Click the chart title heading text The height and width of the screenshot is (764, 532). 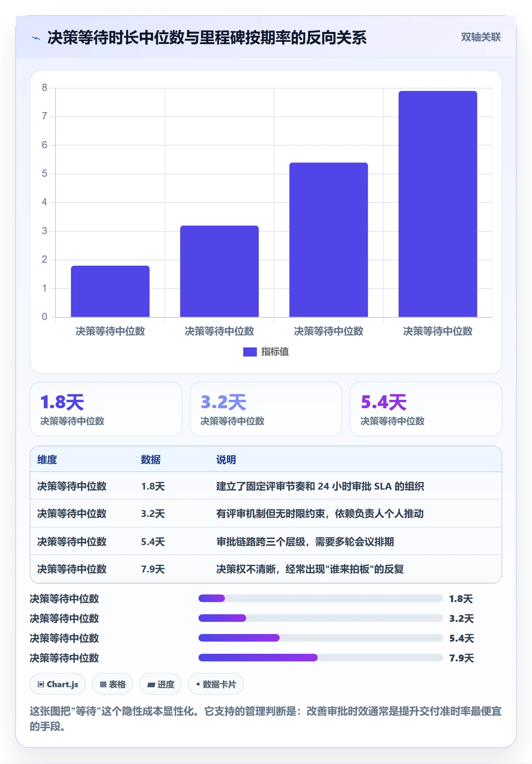pos(207,38)
